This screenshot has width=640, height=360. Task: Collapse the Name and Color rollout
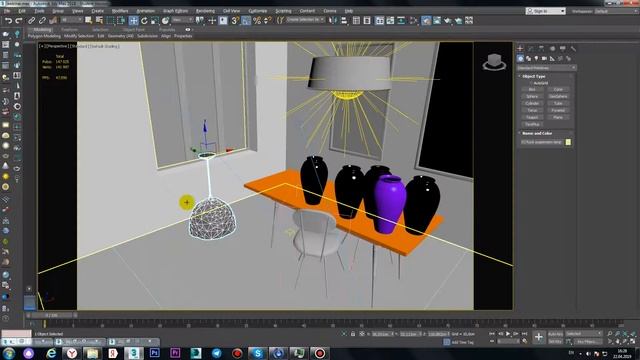point(537,133)
